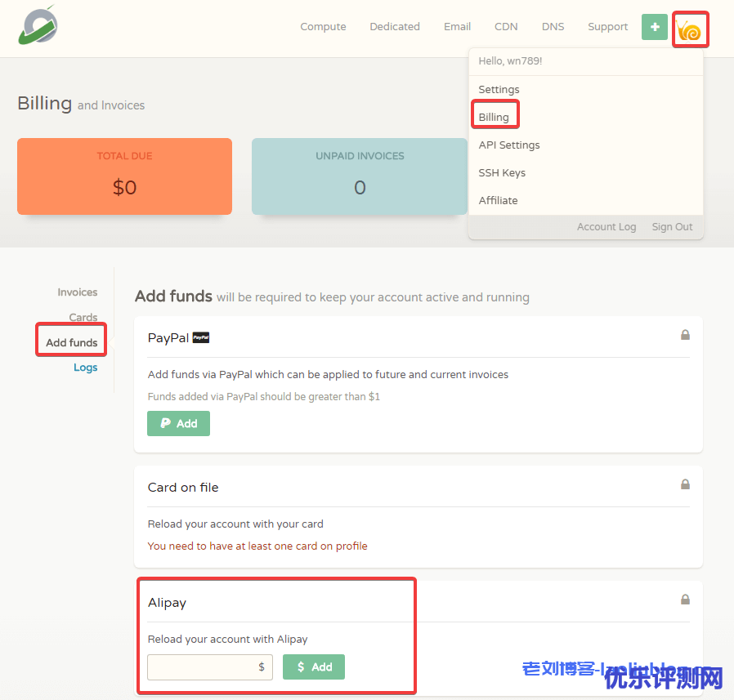
Task: Open Affiliate from the account dropdown
Action: [498, 200]
